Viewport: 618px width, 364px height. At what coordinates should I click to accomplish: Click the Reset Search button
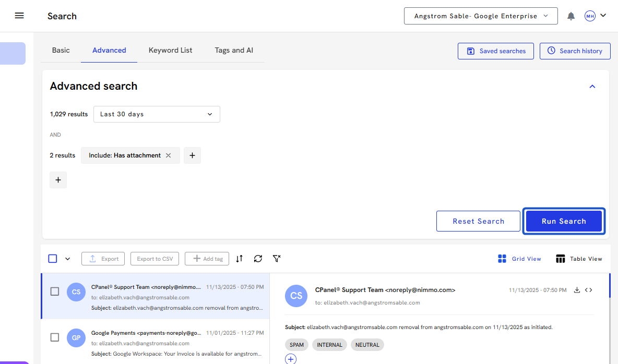click(x=478, y=221)
